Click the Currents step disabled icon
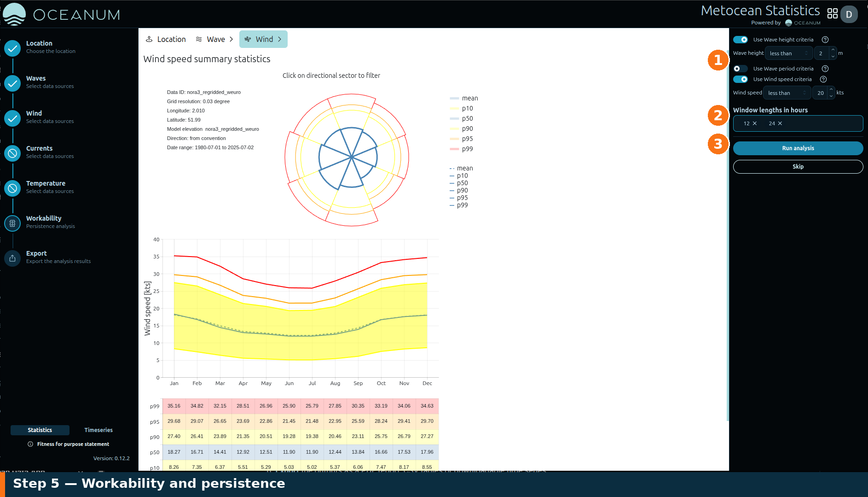 12,153
